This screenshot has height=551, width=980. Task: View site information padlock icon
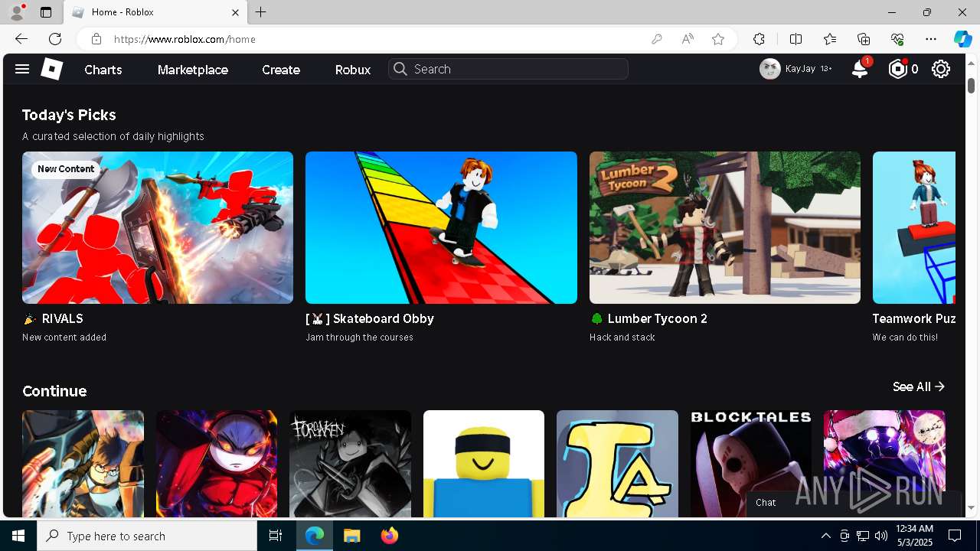(x=96, y=39)
